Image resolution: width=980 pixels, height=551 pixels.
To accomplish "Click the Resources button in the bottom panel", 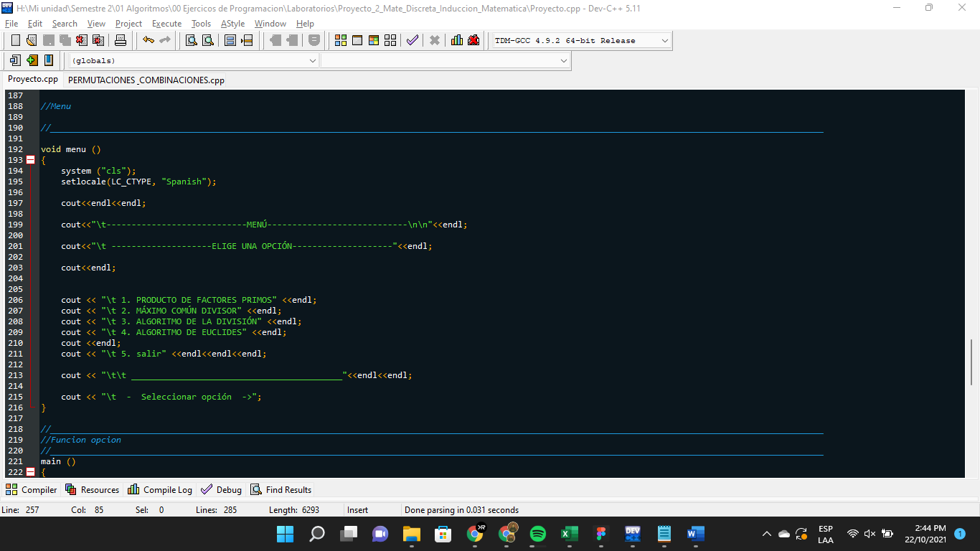I will point(92,489).
